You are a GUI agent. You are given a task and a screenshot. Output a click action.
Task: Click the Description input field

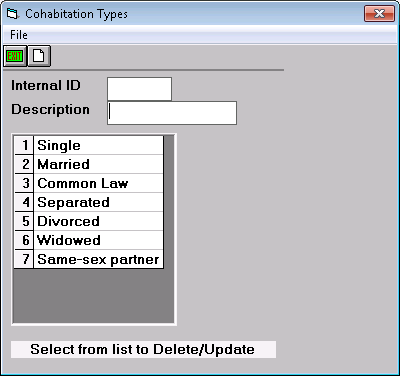[x=172, y=113]
